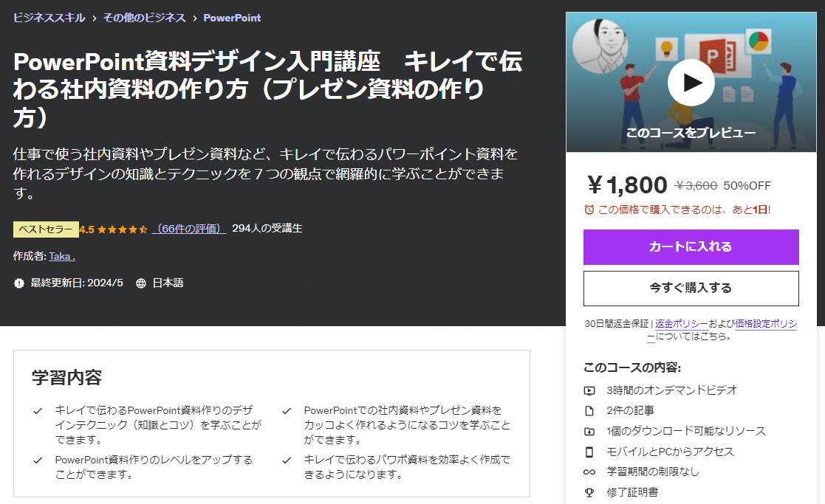Play the course preview video

pos(691,83)
